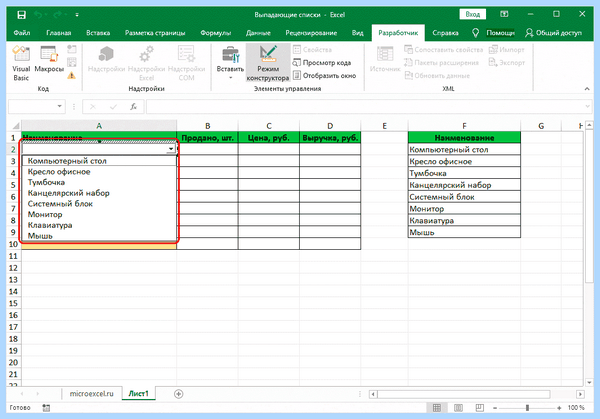600x419 pixels.
Task: Open Visual Basic editor
Action: [x=21, y=64]
